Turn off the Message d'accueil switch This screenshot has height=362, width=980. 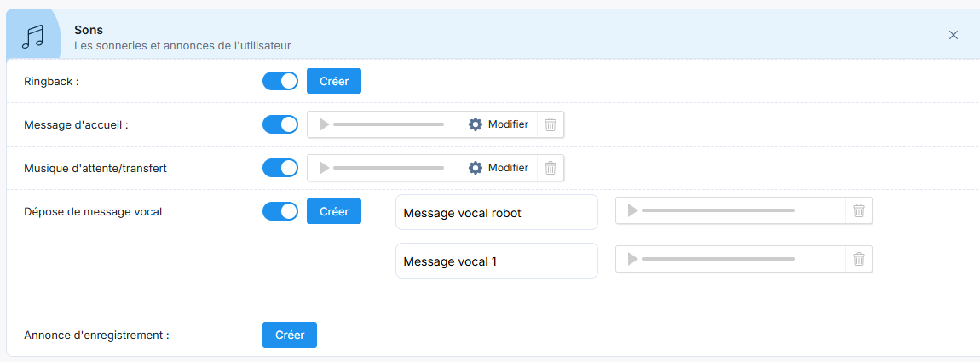pos(280,124)
